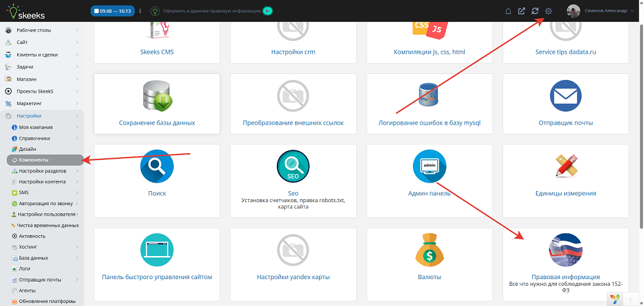Click the open-site external link icon

click(x=521, y=11)
